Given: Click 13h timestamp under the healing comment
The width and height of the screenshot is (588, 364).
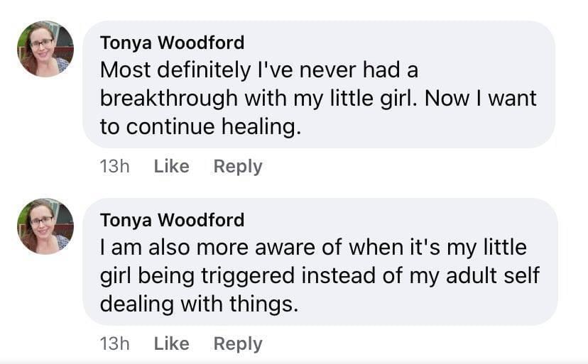Looking at the screenshot, I should [x=115, y=166].
